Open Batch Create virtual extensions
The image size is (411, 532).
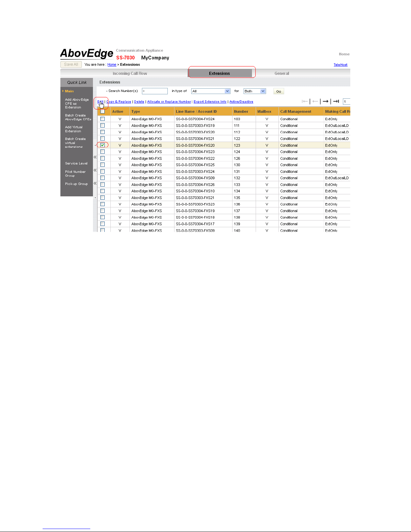click(75, 143)
